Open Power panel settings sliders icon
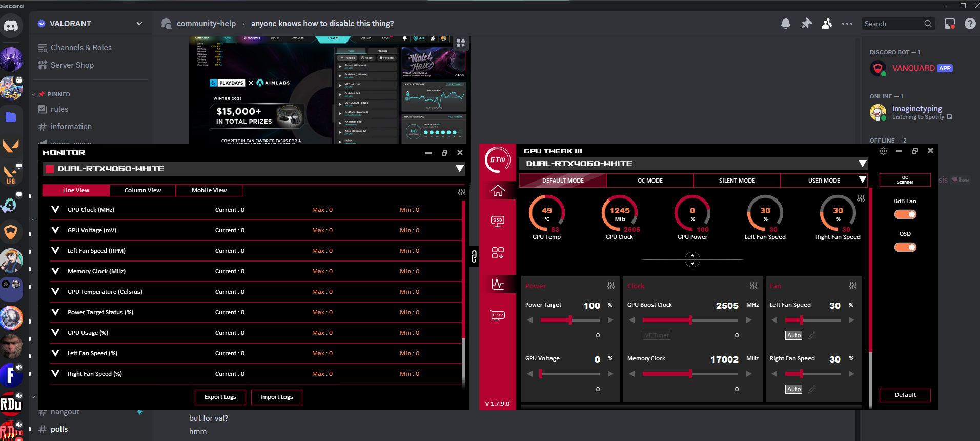This screenshot has height=441, width=980. pos(611,285)
